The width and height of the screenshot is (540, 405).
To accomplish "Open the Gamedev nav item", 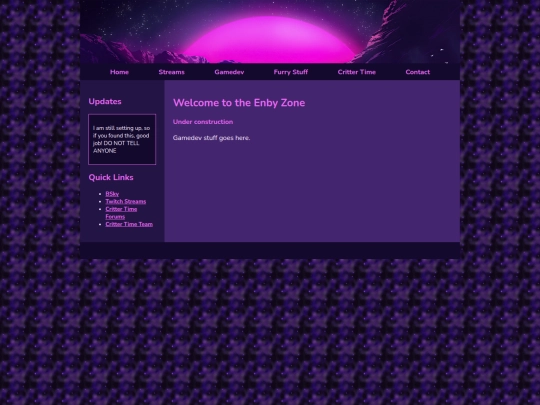I will click(x=229, y=72).
